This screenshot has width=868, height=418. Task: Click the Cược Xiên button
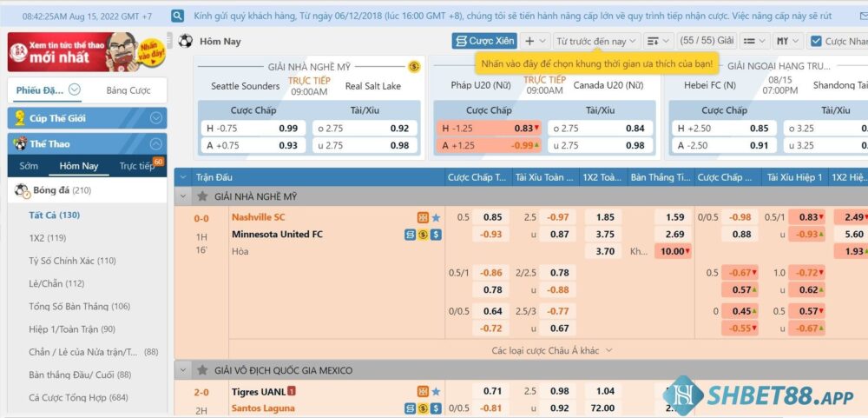pyautogui.click(x=484, y=41)
